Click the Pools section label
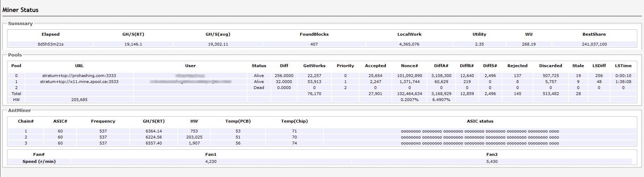 click(15, 55)
